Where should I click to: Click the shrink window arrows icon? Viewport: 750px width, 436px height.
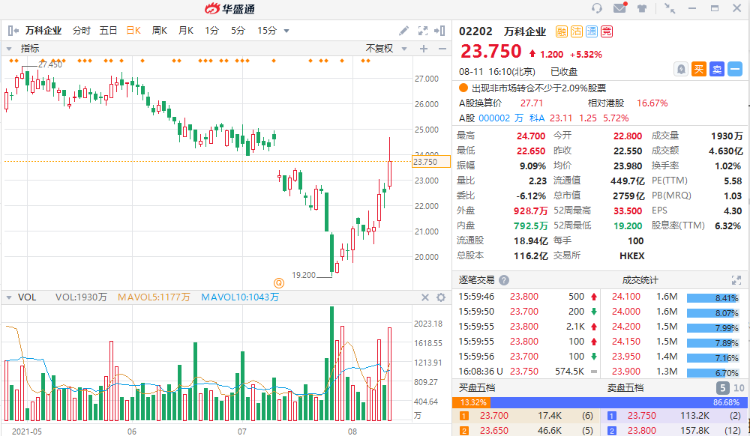pos(670,8)
